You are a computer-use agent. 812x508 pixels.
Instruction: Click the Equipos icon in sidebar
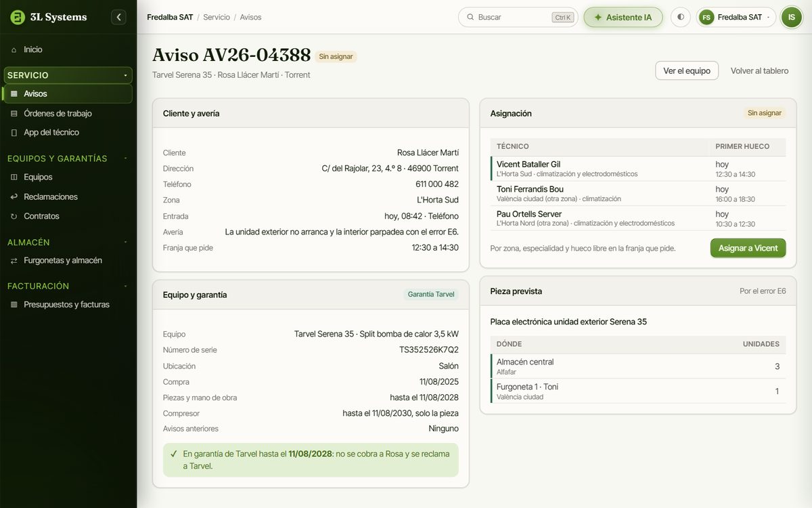click(14, 177)
